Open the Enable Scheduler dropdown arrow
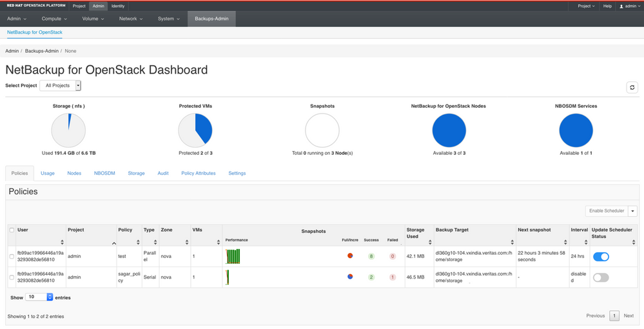644x329 pixels. tap(632, 210)
